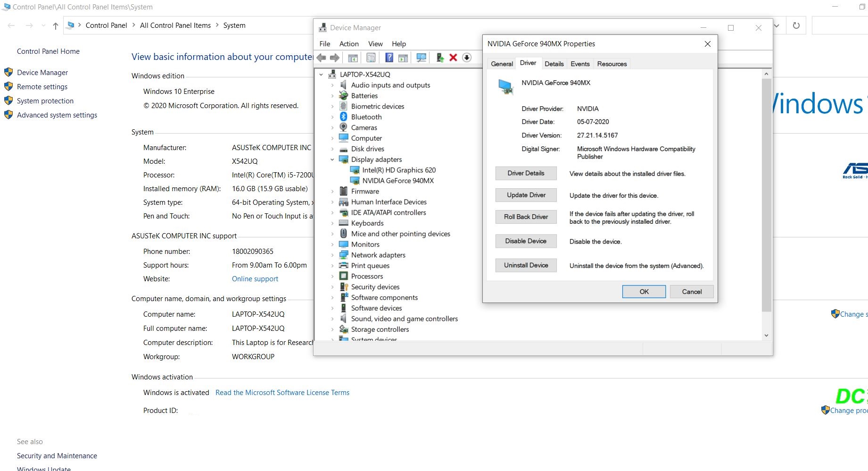Open the View menu in Device Manager

coord(375,44)
